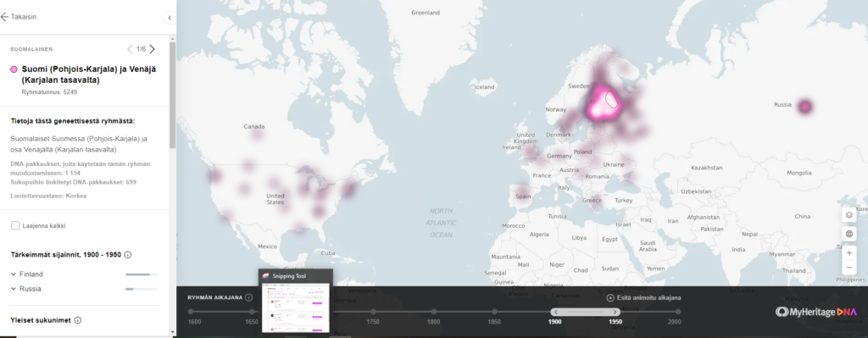
Task: Select the 1850 point on timeline
Action: 494,312
